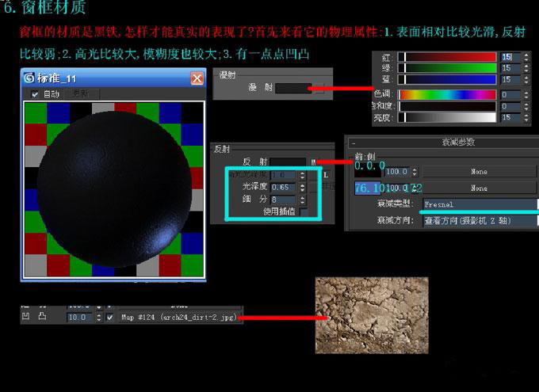Open the 衰减类型 Fresnel dropdown

tap(480, 204)
